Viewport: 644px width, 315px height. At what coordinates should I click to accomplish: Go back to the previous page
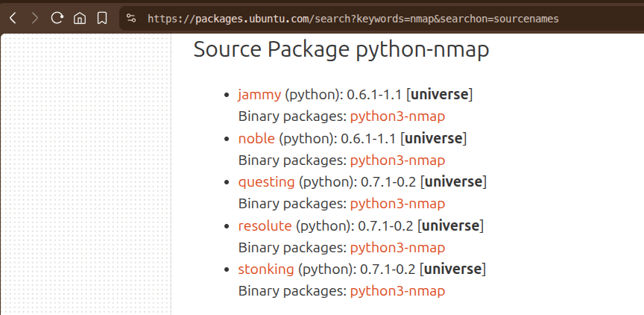(13, 18)
